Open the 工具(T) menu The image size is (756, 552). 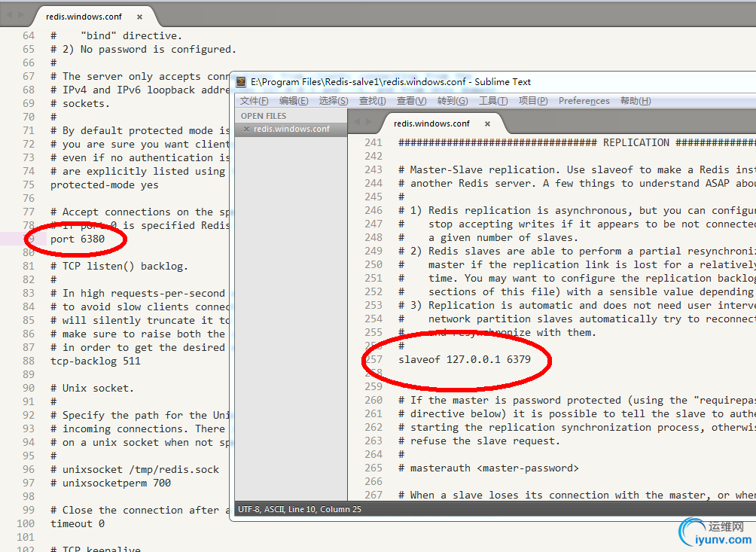[x=492, y=101]
